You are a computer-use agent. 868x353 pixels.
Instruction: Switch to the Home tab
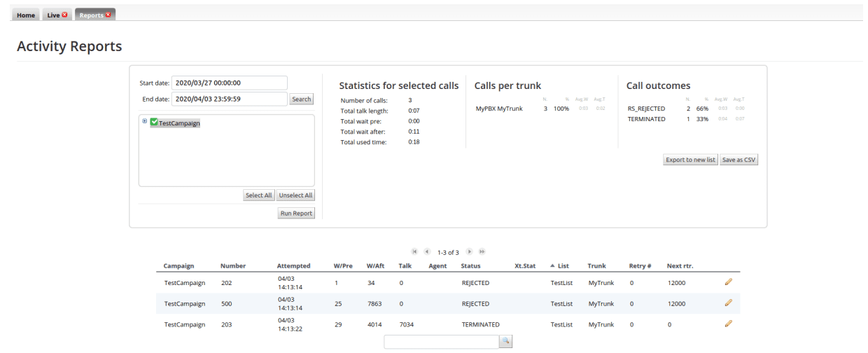pyautogui.click(x=26, y=15)
